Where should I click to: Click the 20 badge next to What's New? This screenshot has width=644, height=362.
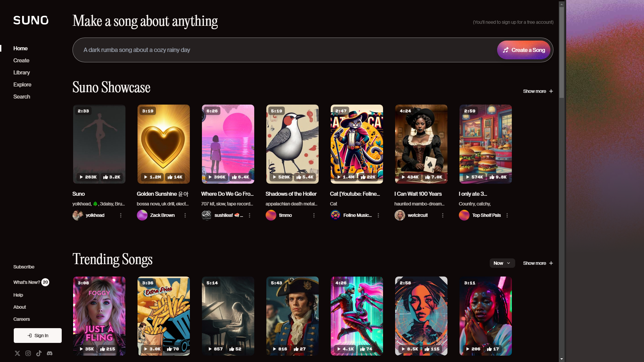point(45,282)
